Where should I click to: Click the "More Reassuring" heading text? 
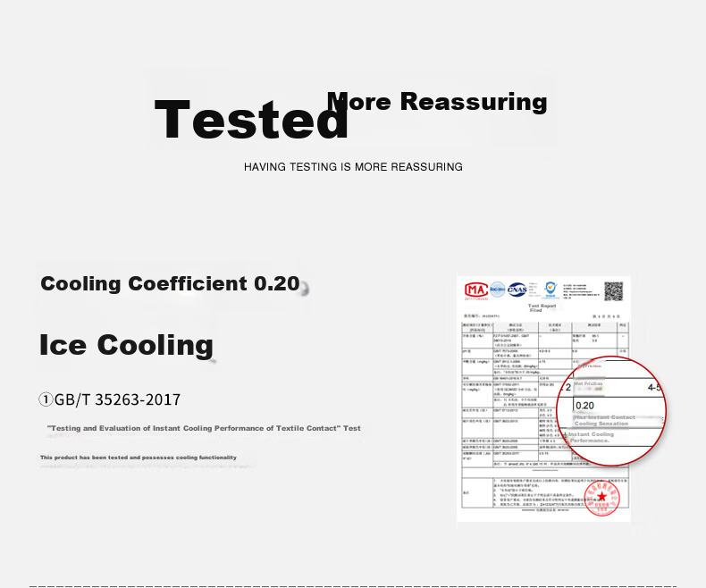click(437, 101)
